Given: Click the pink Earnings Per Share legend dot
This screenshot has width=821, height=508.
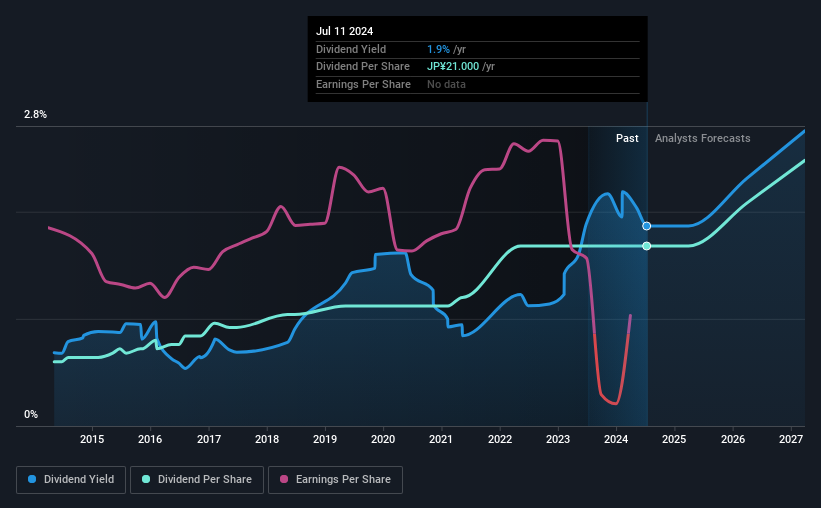Looking at the screenshot, I should 284,479.
